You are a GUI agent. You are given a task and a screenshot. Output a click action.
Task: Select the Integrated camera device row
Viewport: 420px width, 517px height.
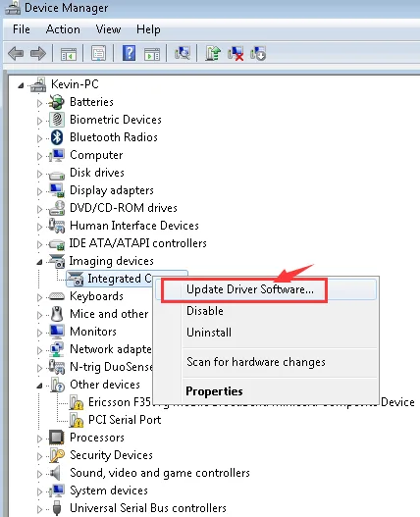(x=127, y=279)
